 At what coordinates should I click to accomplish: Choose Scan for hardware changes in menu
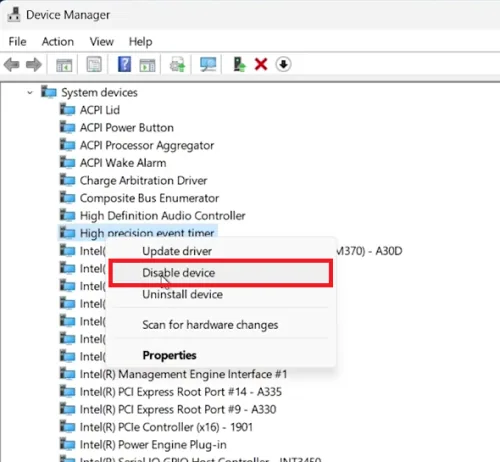[x=220, y=325]
